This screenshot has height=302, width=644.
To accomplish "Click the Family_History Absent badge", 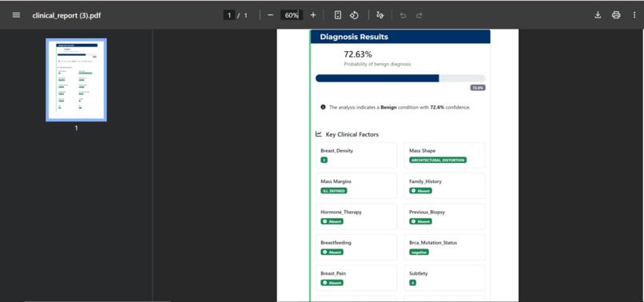I will point(420,191).
